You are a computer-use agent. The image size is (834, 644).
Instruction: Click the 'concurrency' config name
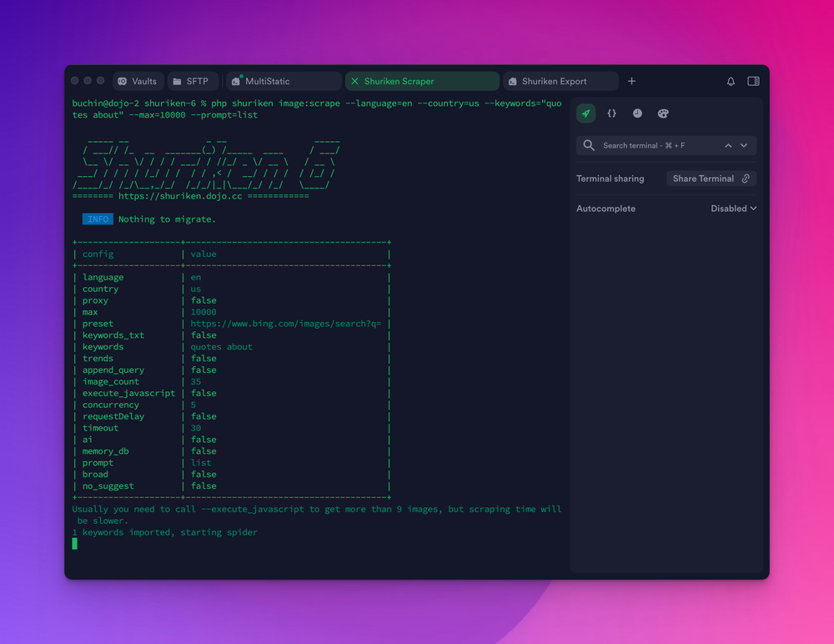[111, 405]
